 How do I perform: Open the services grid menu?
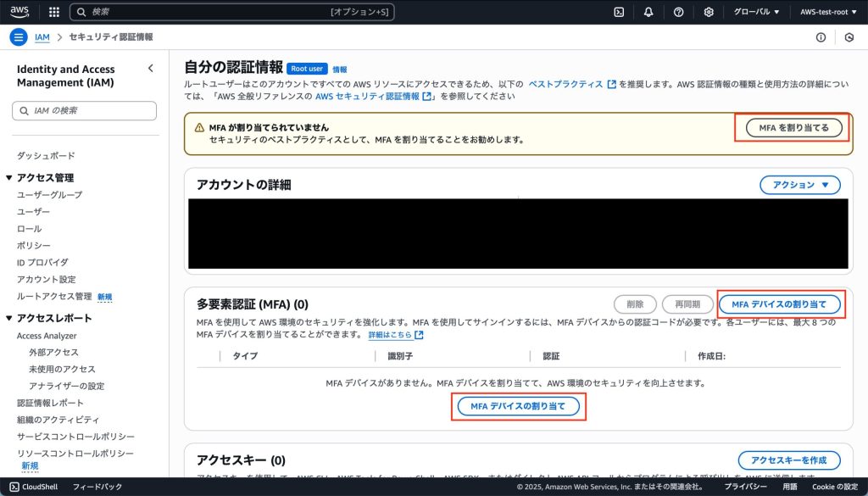(54, 12)
